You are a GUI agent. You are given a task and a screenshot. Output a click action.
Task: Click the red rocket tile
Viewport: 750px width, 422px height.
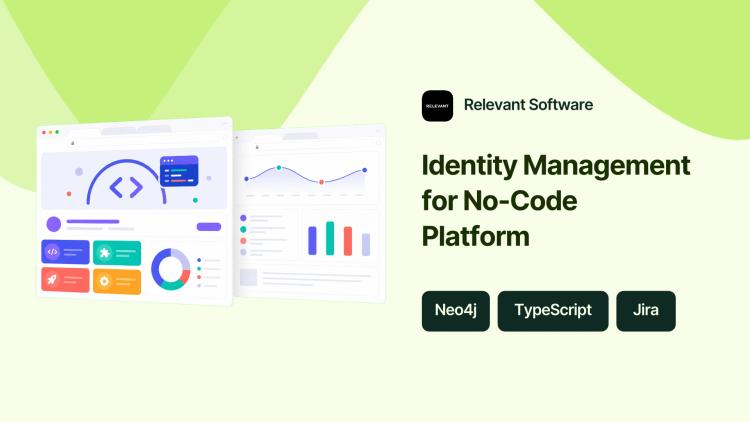(66, 279)
